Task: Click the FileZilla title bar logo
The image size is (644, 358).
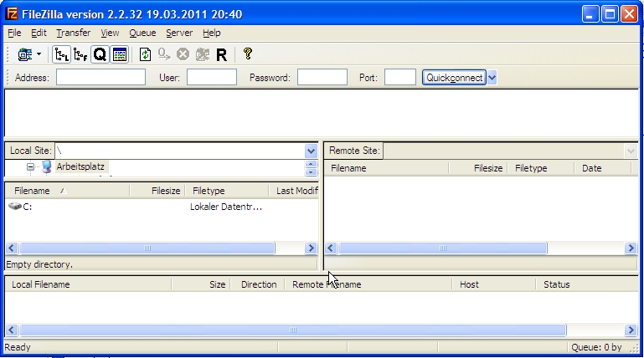Action: click(12, 14)
